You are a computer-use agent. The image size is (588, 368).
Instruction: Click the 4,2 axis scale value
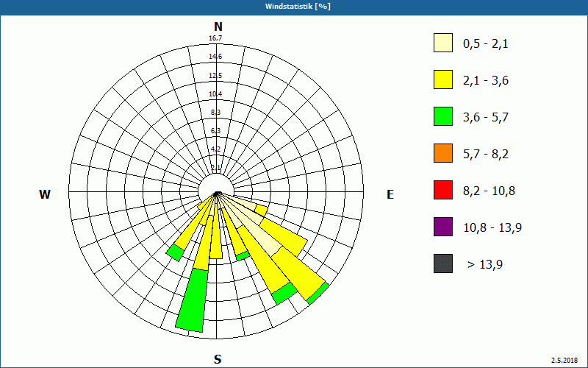[x=215, y=149]
